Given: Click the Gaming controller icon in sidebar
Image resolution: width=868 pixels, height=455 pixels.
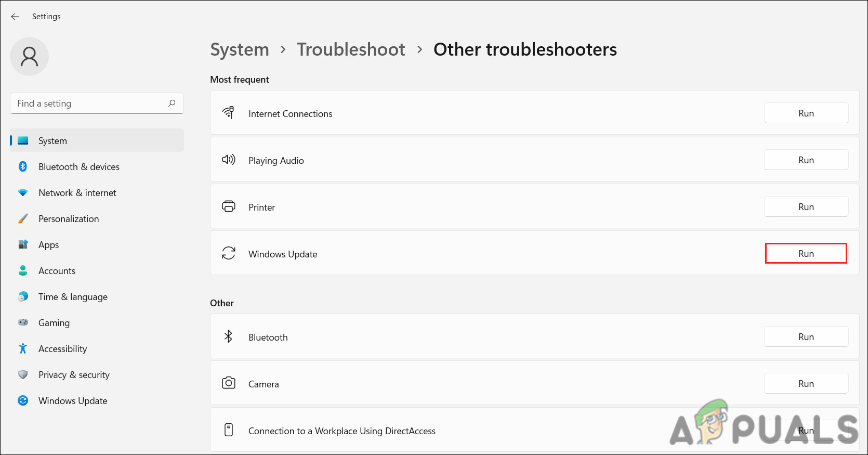Looking at the screenshot, I should [23, 322].
